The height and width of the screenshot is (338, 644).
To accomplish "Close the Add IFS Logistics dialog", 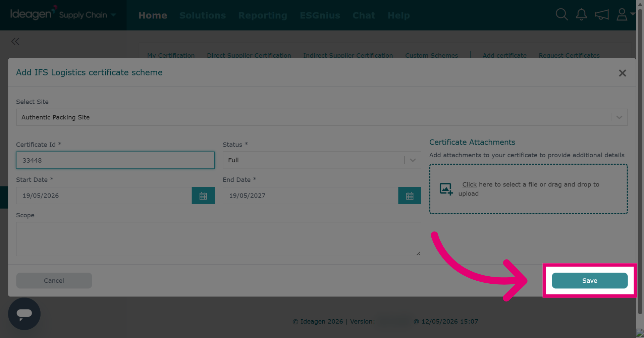I will click(622, 73).
